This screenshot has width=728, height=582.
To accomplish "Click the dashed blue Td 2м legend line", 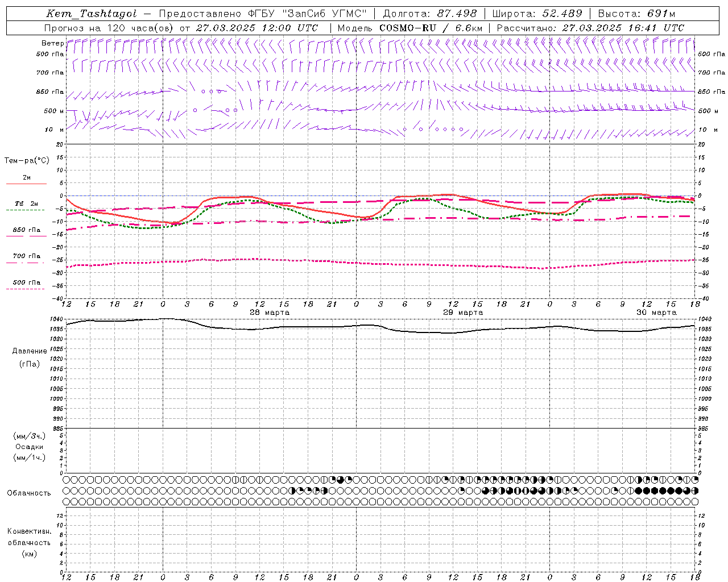I will [26, 210].
